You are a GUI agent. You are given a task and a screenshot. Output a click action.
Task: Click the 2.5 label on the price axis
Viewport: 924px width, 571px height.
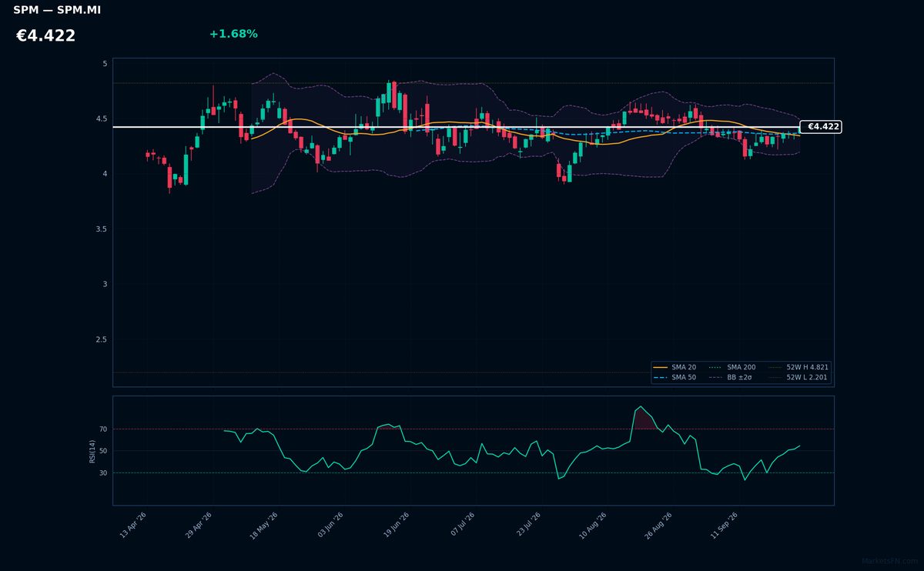(x=101, y=339)
